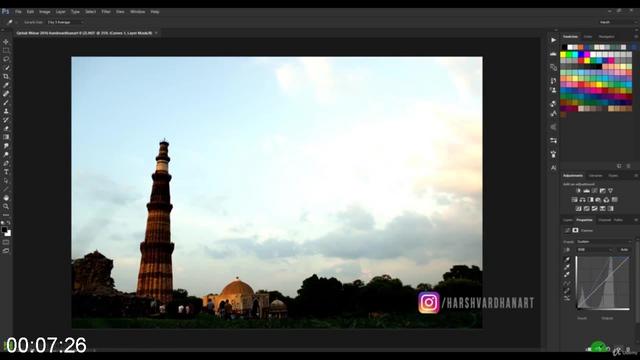Image resolution: width=640 pixels, height=360 pixels.
Task: Click the foreground color box
Action: 4,230
